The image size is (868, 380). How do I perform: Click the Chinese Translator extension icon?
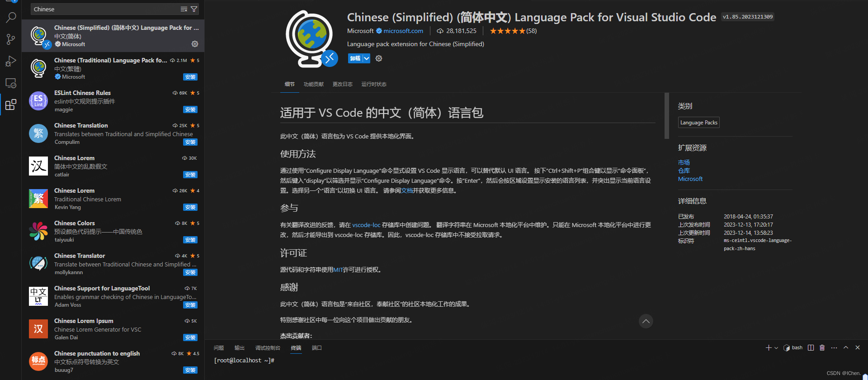(x=38, y=264)
